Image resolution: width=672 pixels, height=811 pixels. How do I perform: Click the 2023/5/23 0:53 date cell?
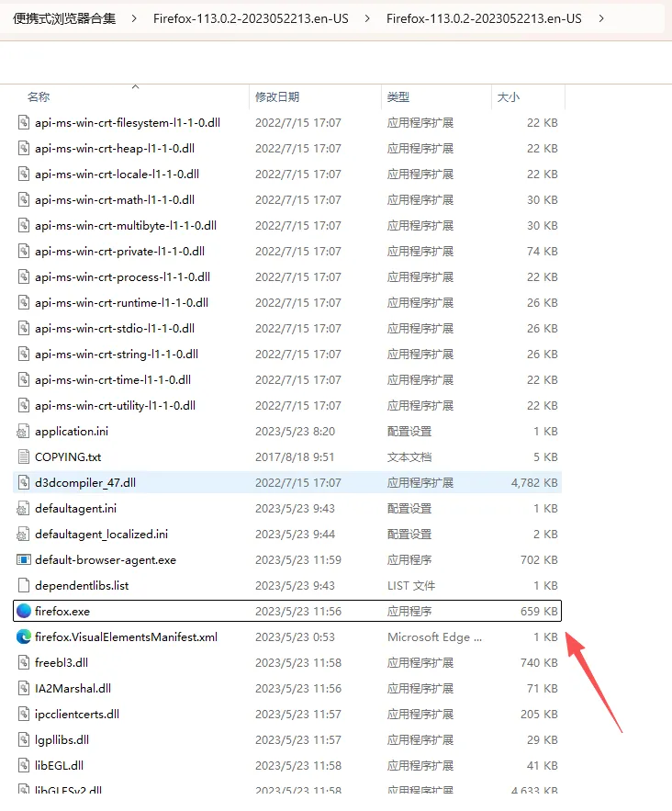point(295,637)
